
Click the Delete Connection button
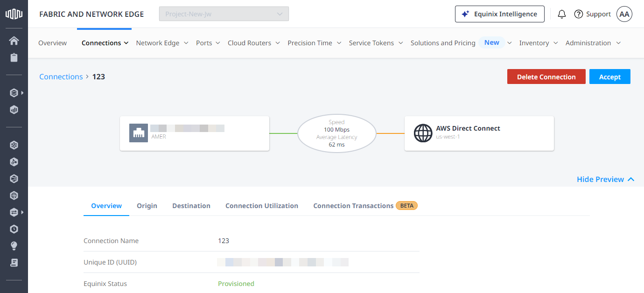pyautogui.click(x=546, y=77)
